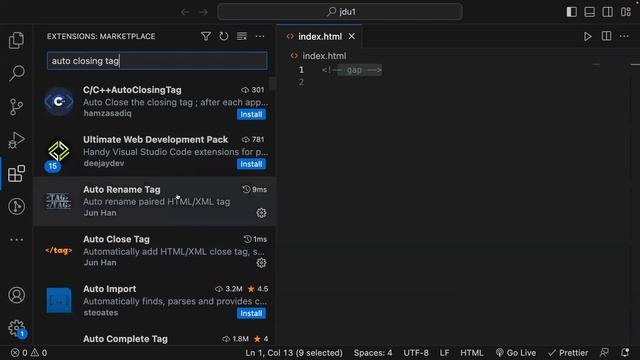Open the Accounts menu icon
This screenshot has width=640, height=360.
coord(16,295)
